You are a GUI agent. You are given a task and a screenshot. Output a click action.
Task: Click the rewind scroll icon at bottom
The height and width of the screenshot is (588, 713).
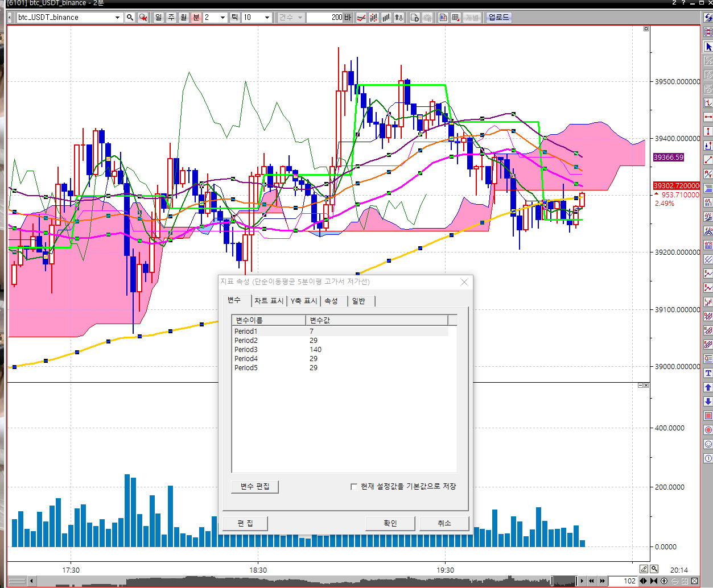click(591, 581)
